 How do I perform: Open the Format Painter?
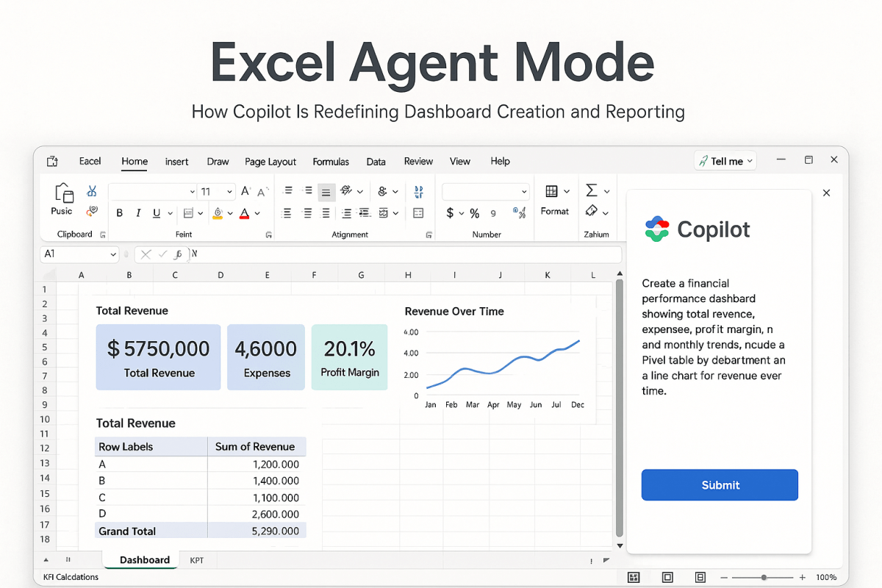pos(93,211)
